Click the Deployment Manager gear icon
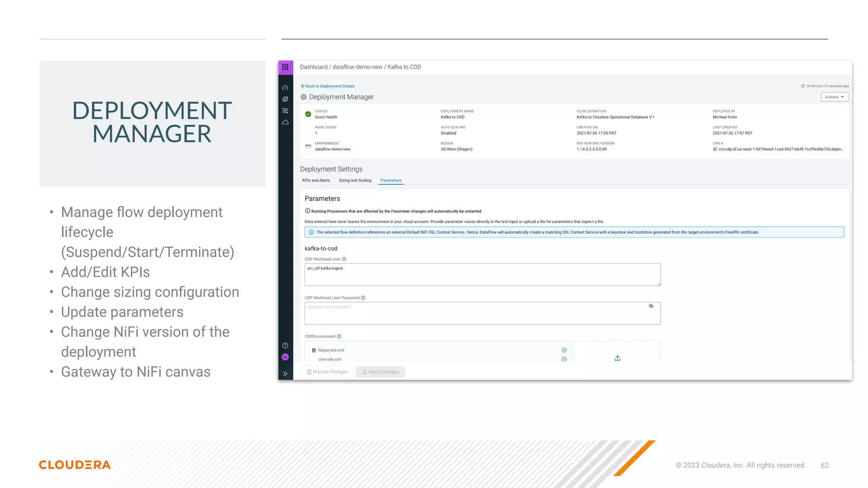 pos(303,97)
